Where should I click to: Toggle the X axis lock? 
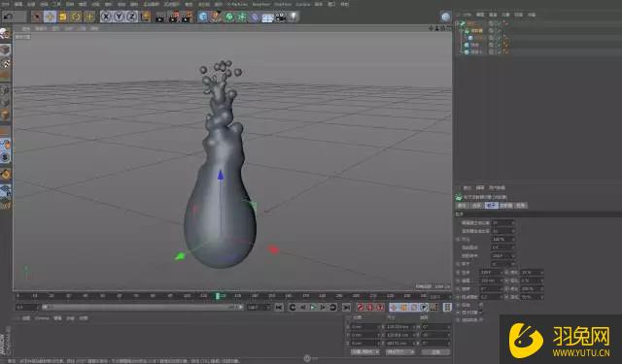(x=106, y=17)
